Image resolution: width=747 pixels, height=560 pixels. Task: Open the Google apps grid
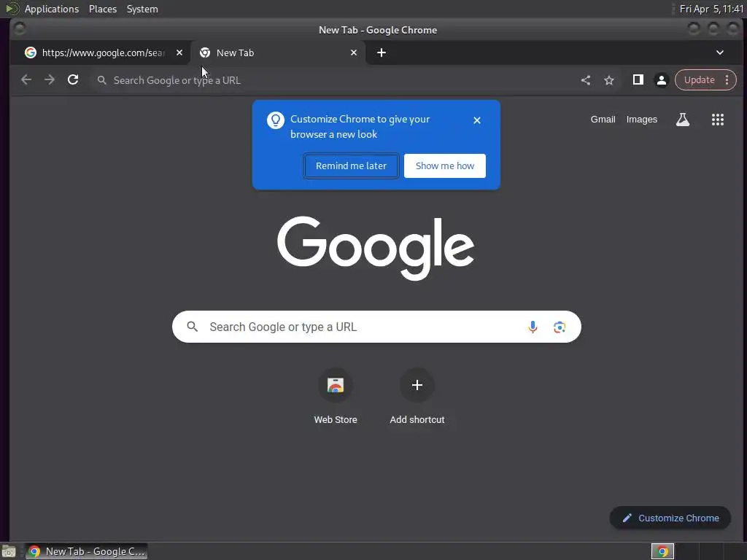click(x=718, y=120)
